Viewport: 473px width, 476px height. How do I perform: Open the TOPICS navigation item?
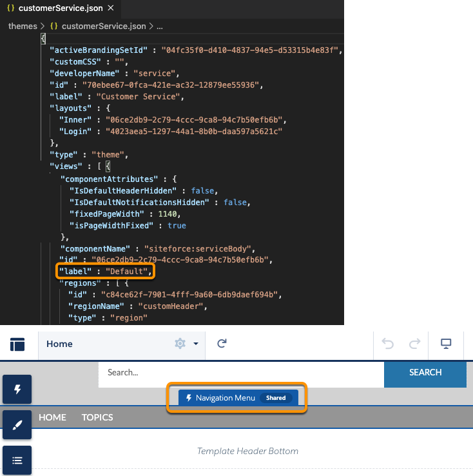click(97, 417)
